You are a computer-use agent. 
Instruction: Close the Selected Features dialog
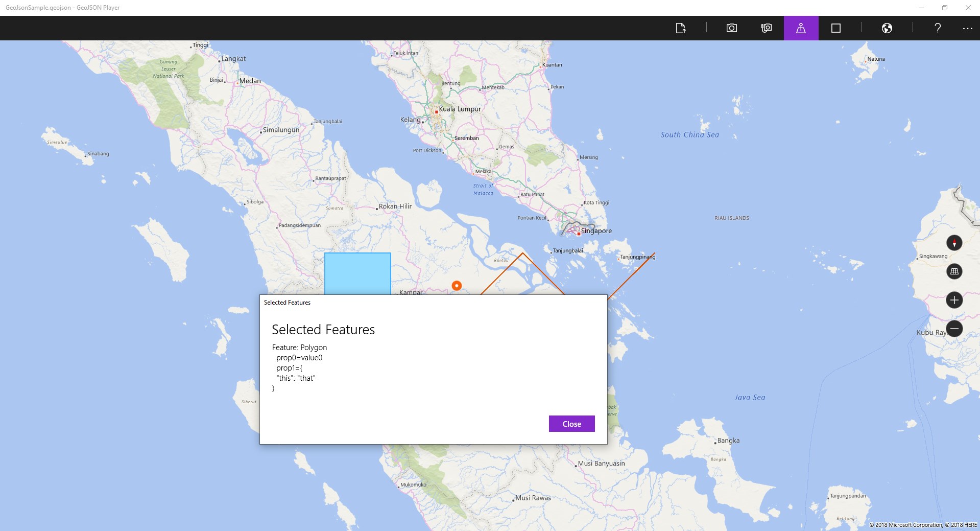click(571, 424)
